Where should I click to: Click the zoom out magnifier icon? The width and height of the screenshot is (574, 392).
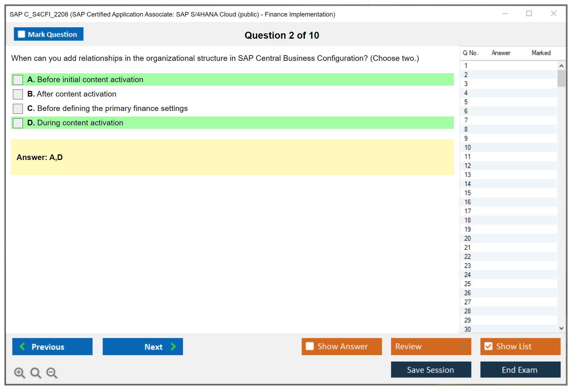click(x=52, y=373)
